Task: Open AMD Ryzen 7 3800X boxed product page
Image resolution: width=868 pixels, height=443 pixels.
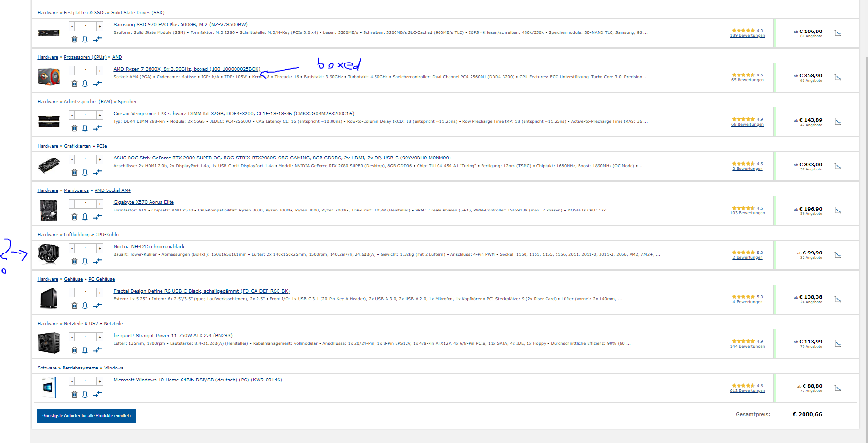Action: (187, 69)
